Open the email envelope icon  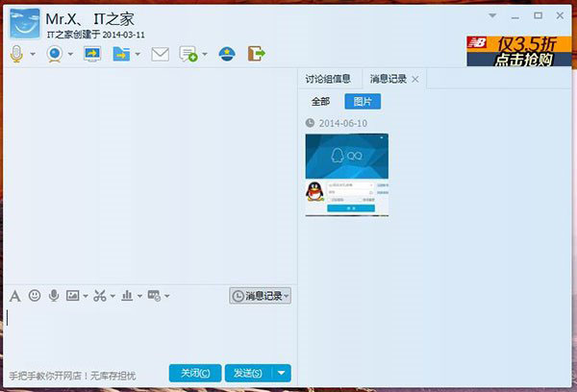pos(160,55)
